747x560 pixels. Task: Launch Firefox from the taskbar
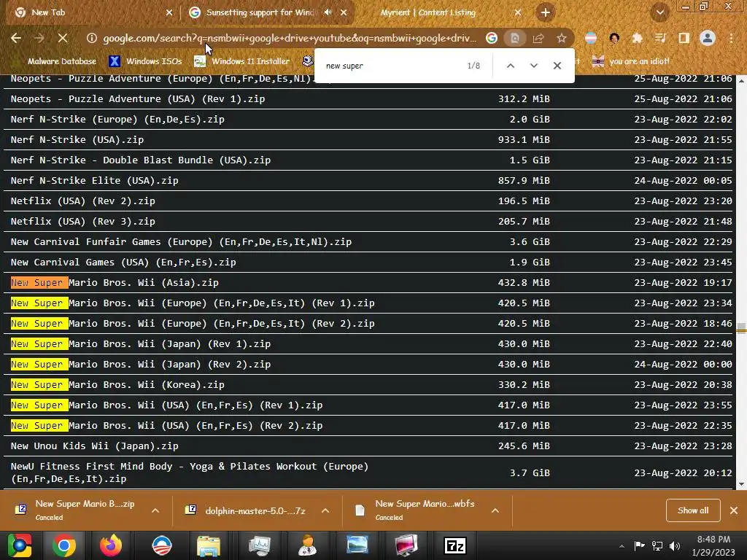[x=111, y=545]
